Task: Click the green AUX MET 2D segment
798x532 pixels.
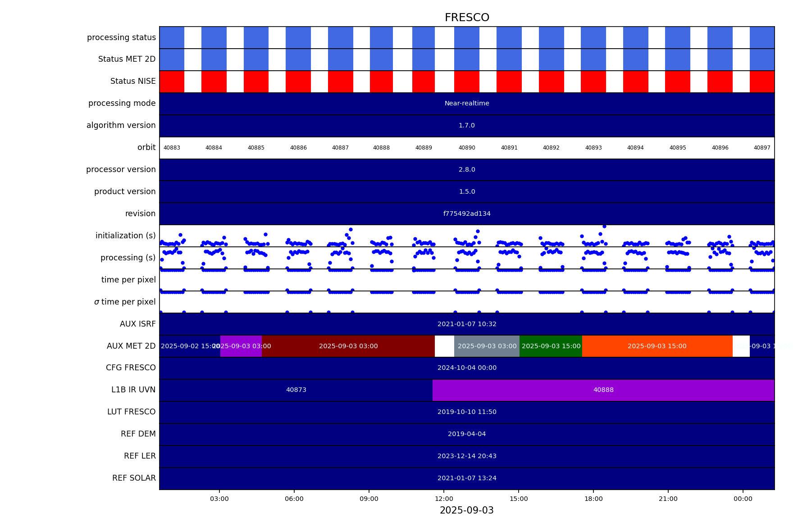Action: point(551,346)
